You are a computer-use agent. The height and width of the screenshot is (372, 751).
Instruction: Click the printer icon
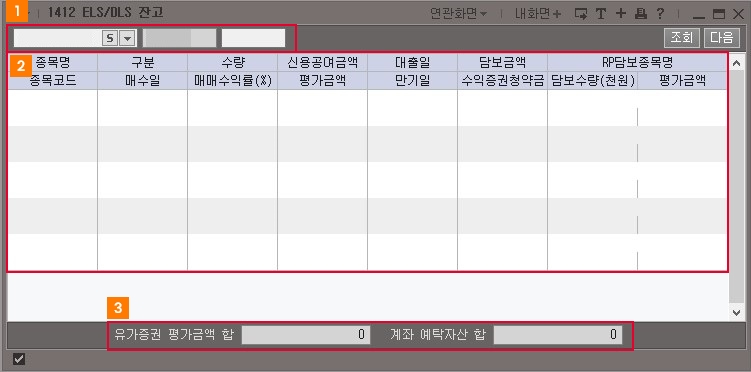pyautogui.click(x=640, y=13)
